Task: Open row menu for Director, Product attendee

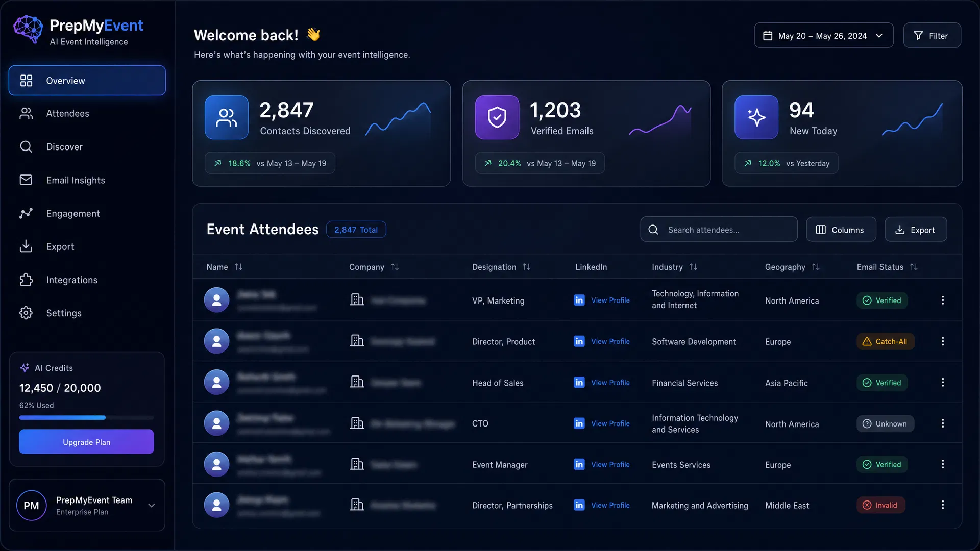Action: click(x=943, y=341)
